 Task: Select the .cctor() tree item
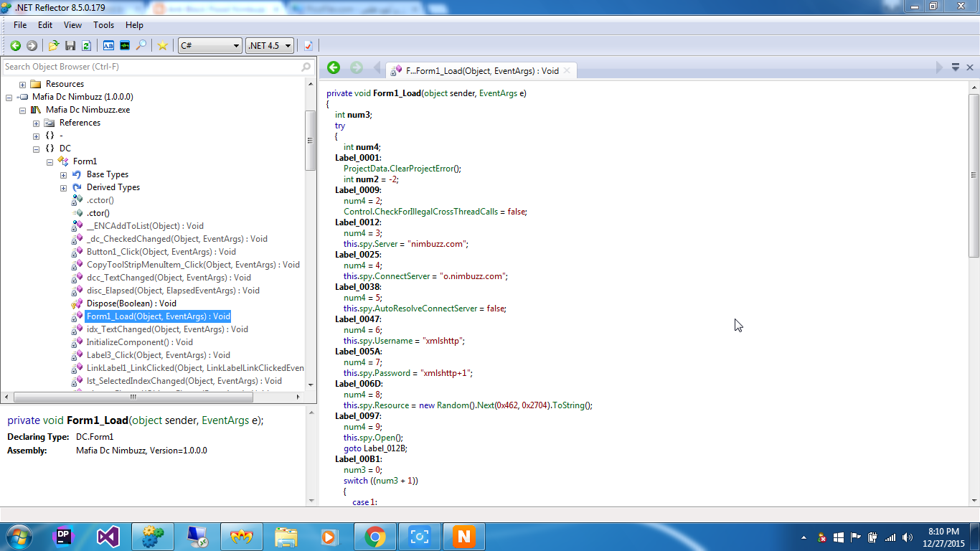(100, 200)
